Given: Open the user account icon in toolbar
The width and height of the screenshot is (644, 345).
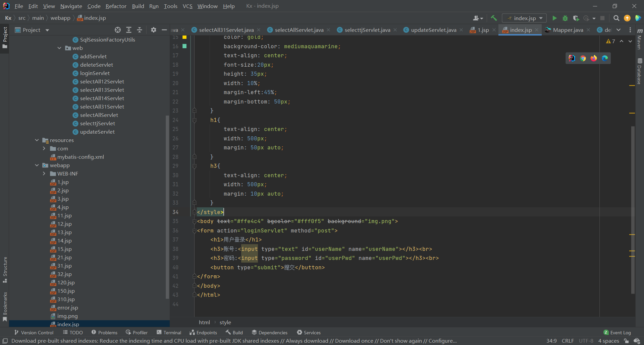Looking at the screenshot, I should (478, 18).
